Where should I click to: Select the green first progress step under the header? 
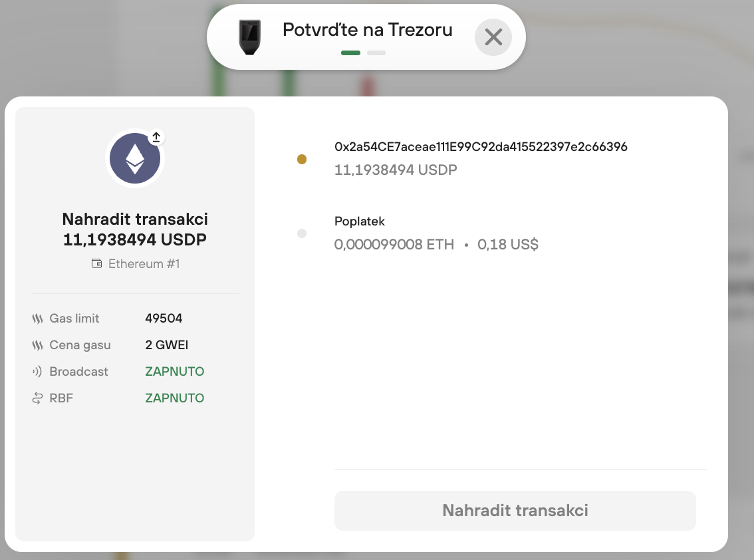[x=350, y=52]
